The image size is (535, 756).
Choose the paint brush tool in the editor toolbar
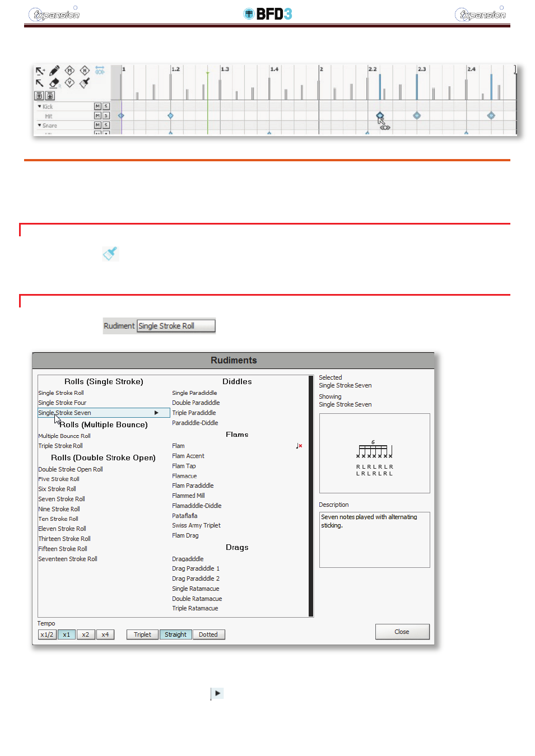coord(85,83)
